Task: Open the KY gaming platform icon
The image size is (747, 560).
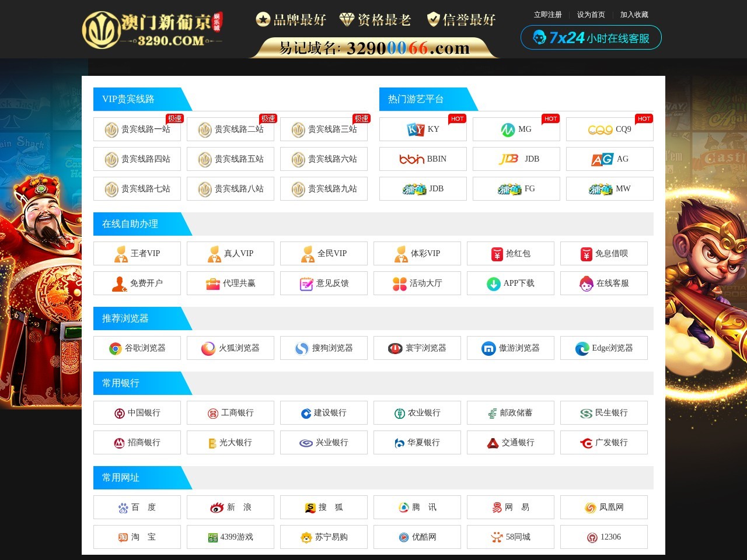Action: click(x=416, y=129)
